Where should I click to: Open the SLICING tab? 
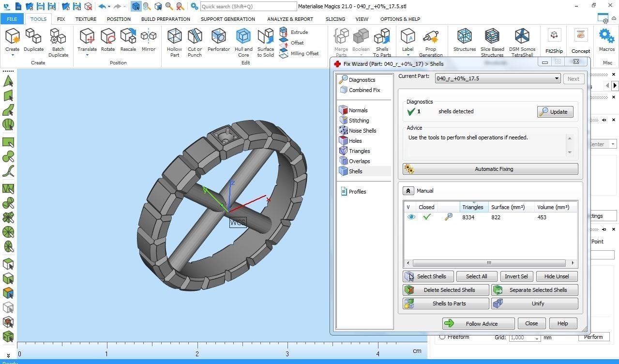[335, 19]
